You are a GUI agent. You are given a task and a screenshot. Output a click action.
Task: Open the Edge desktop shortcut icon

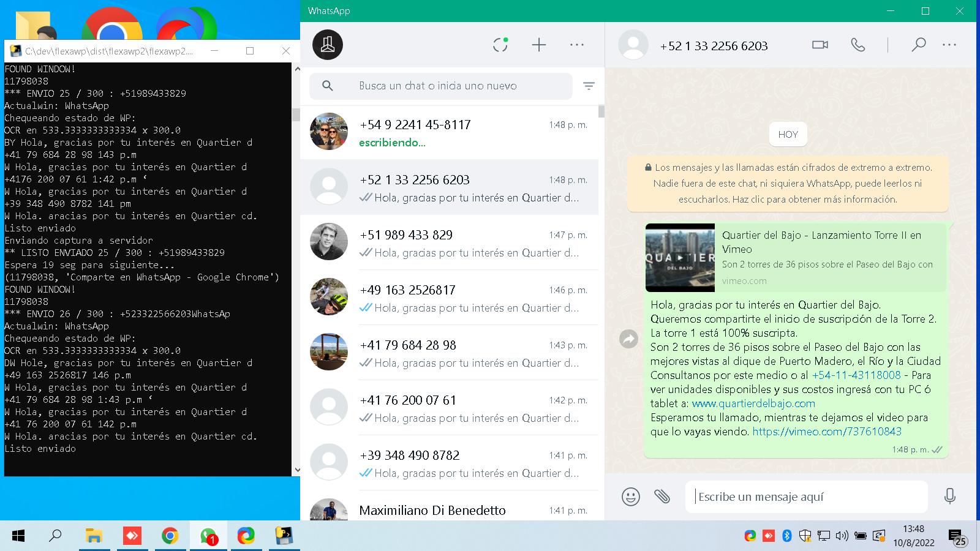pyautogui.click(x=186, y=23)
